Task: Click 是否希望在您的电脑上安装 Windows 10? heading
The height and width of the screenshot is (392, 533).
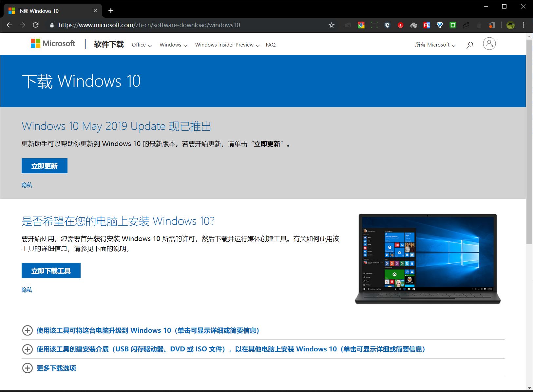Action: pos(118,221)
